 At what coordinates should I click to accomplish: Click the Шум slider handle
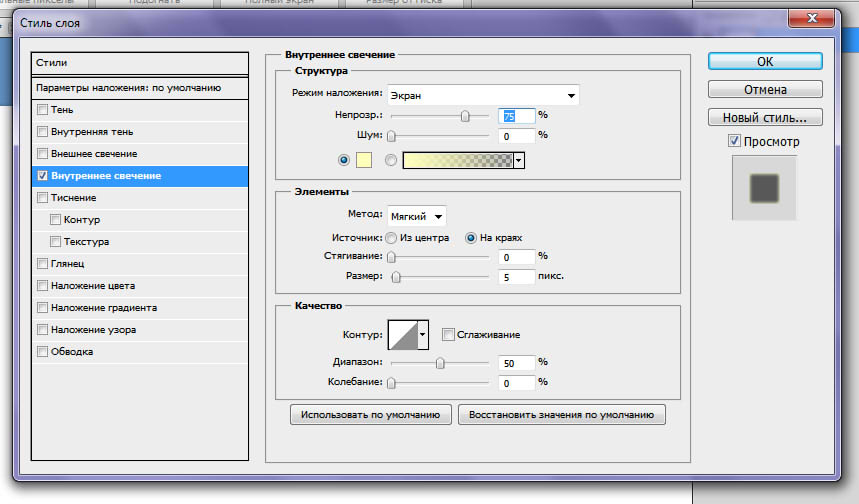(391, 136)
